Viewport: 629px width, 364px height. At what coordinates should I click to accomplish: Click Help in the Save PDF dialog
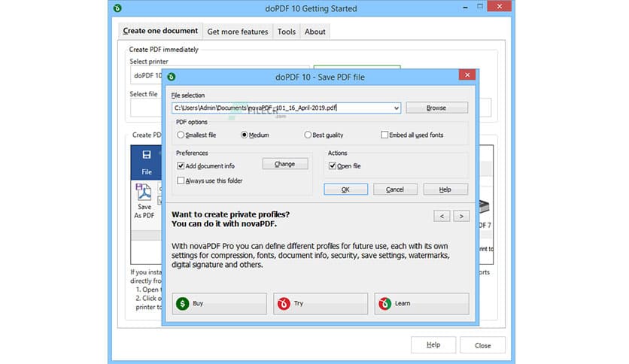click(445, 190)
